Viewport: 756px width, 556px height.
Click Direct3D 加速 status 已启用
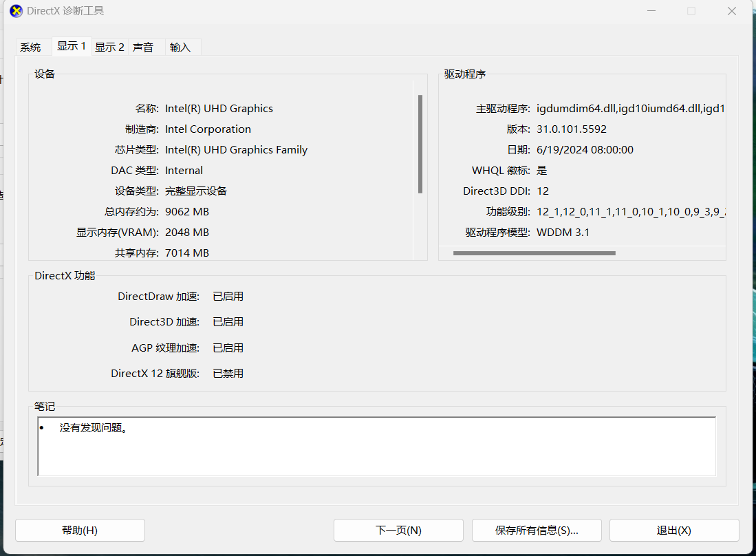(x=228, y=322)
